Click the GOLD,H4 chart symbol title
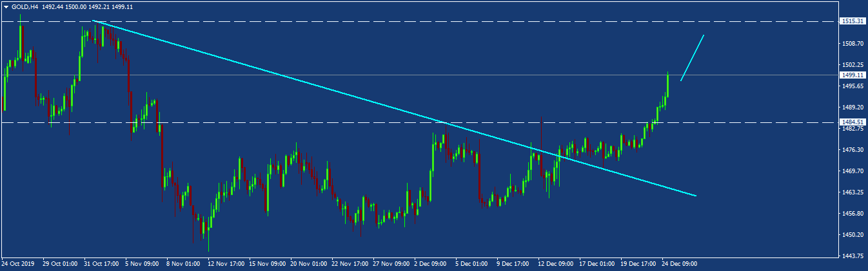 pyautogui.click(x=25, y=6)
